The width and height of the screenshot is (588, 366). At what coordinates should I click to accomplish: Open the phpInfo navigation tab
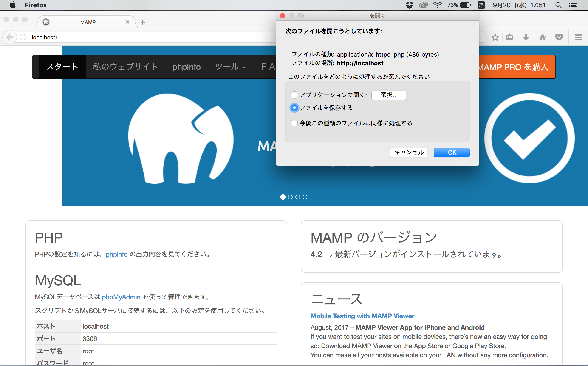click(x=186, y=67)
